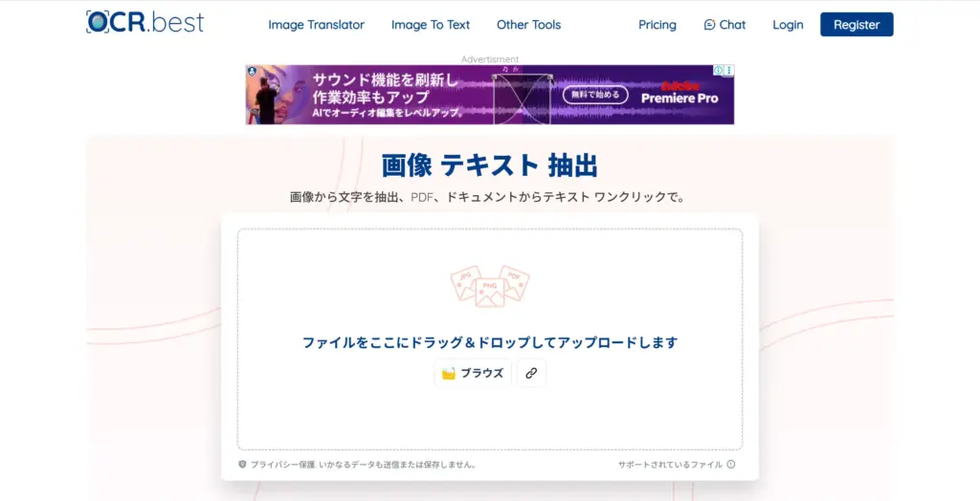Open the Chat link

732,25
